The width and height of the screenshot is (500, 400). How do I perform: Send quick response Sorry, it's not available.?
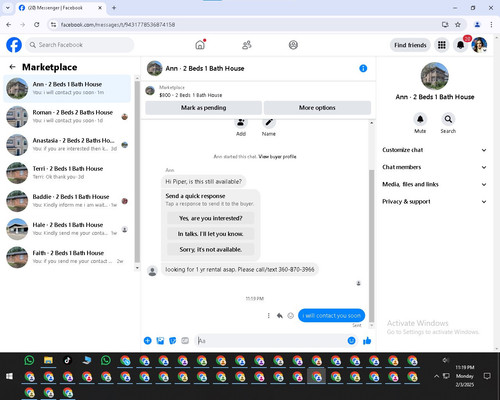[210, 249]
